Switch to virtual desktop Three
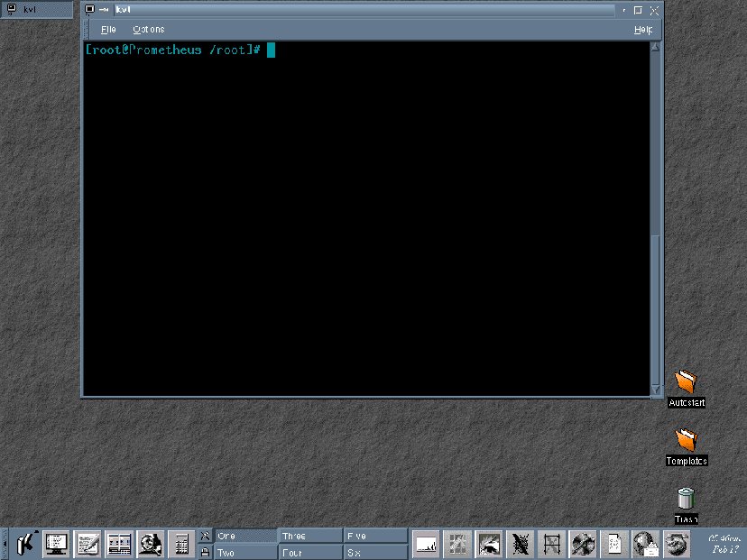Image resolution: width=747 pixels, height=560 pixels. pyautogui.click(x=309, y=536)
